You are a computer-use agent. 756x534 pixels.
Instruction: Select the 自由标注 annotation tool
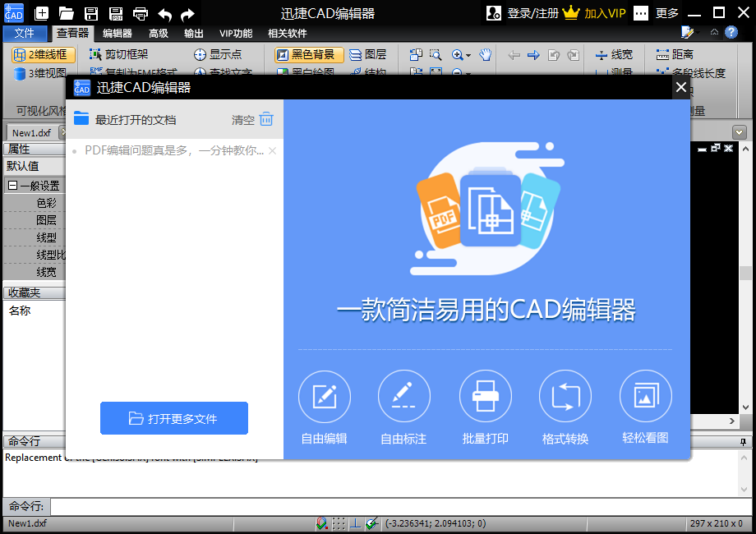click(404, 396)
